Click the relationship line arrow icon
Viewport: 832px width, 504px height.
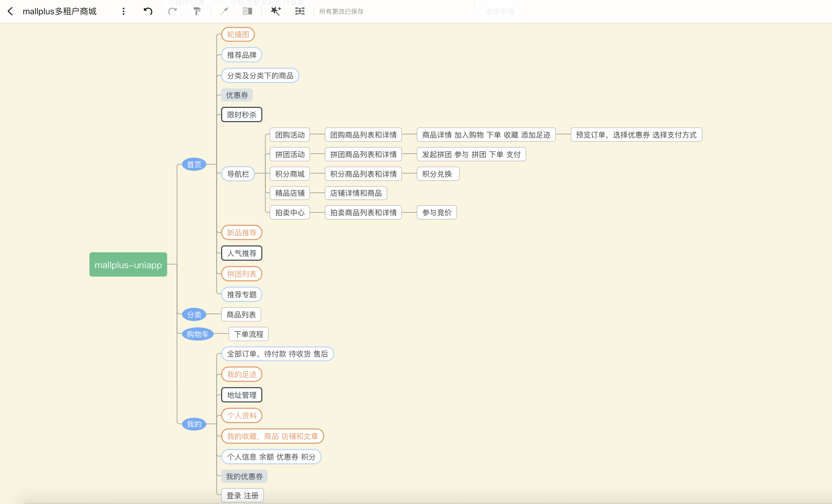pyautogui.click(x=224, y=12)
